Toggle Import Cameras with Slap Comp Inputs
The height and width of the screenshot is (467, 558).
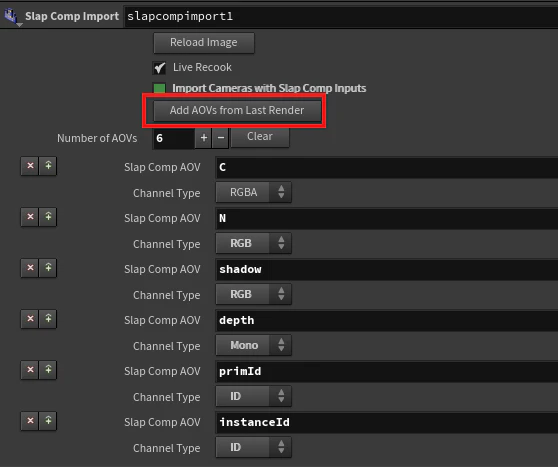[159, 88]
